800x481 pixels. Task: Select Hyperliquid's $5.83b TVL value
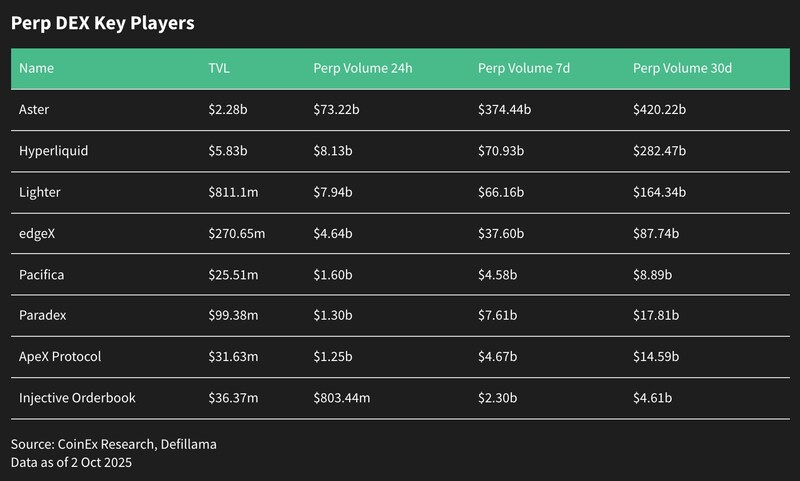[221, 150]
